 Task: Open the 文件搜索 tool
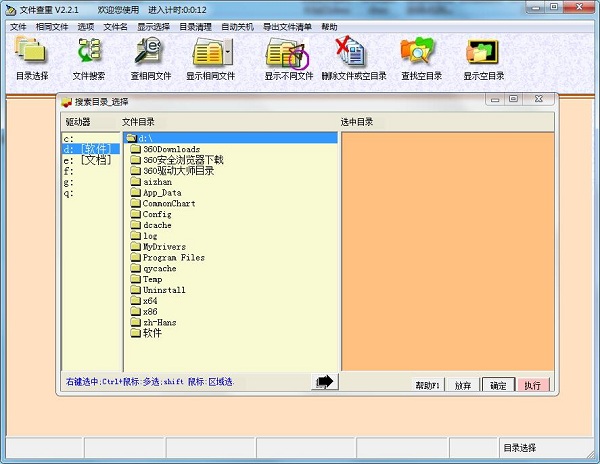89,55
